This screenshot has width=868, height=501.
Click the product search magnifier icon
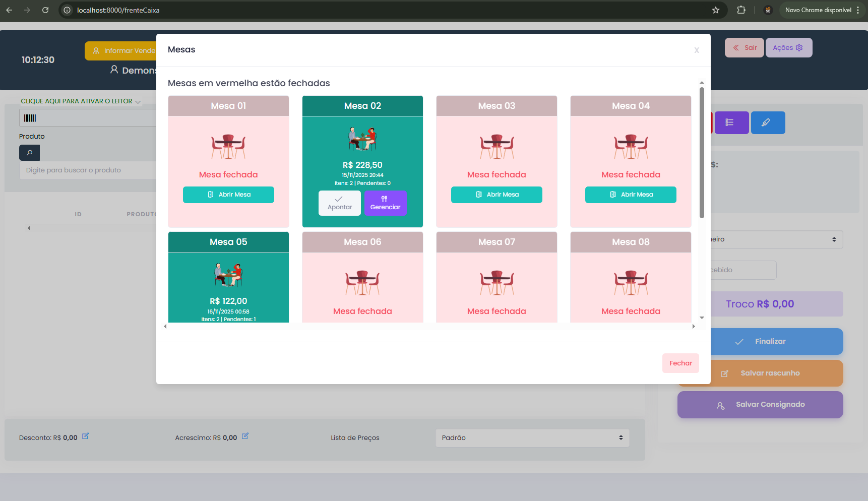tap(29, 153)
